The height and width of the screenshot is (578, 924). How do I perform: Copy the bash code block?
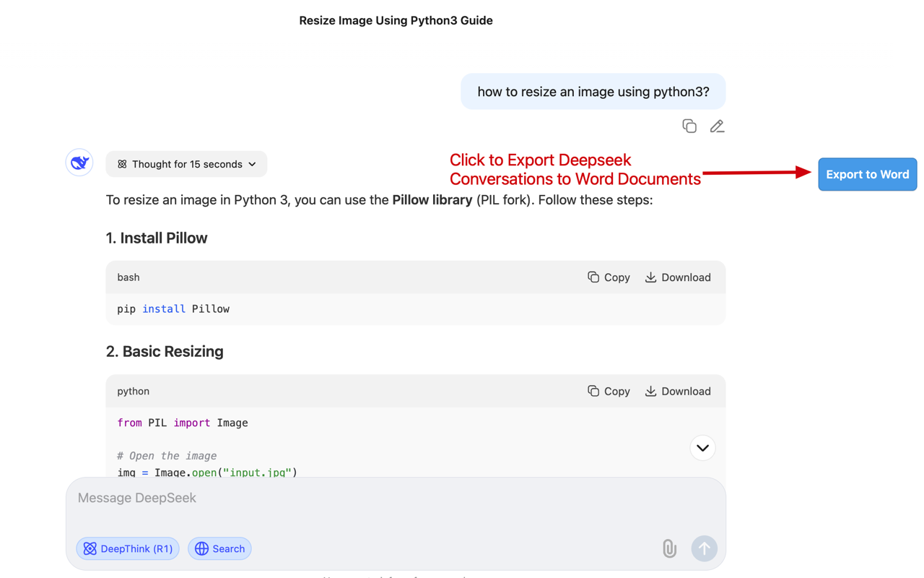(x=609, y=277)
